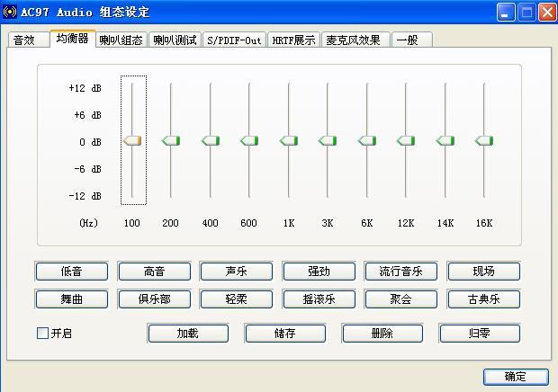Apply the 聚会 preset

pyautogui.click(x=401, y=298)
